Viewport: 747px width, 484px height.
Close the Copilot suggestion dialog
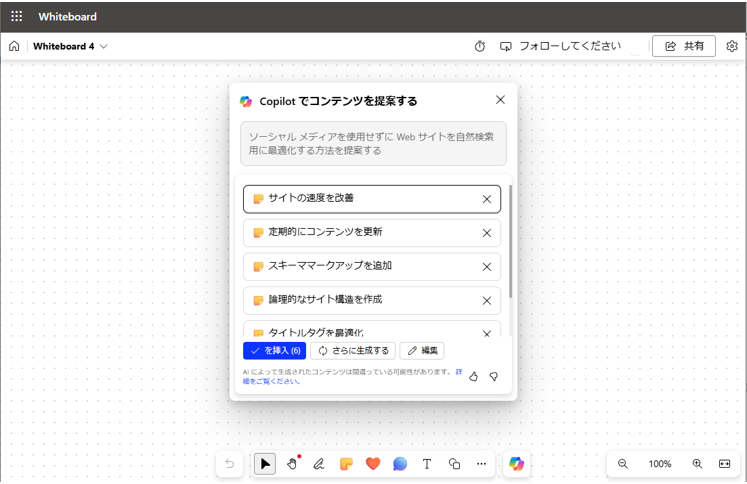pyautogui.click(x=500, y=100)
